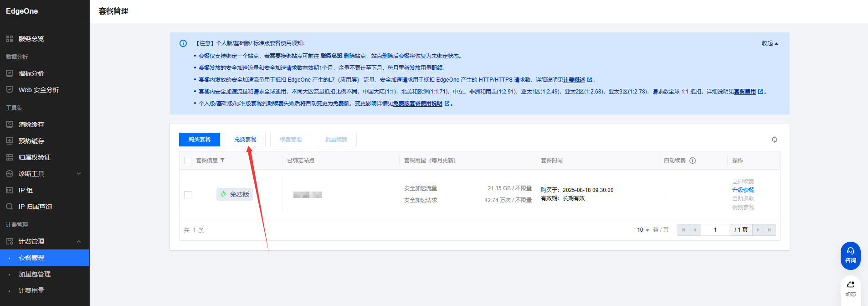Click the IP 组 sidebar icon
Image resolution: width=868 pixels, height=306 pixels.
point(10,190)
